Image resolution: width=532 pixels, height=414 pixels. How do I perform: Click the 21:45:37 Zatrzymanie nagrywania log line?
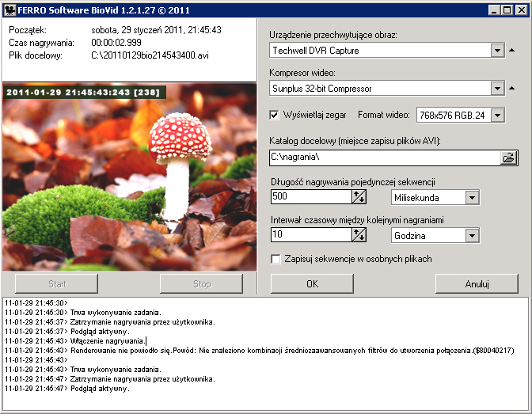(110, 322)
